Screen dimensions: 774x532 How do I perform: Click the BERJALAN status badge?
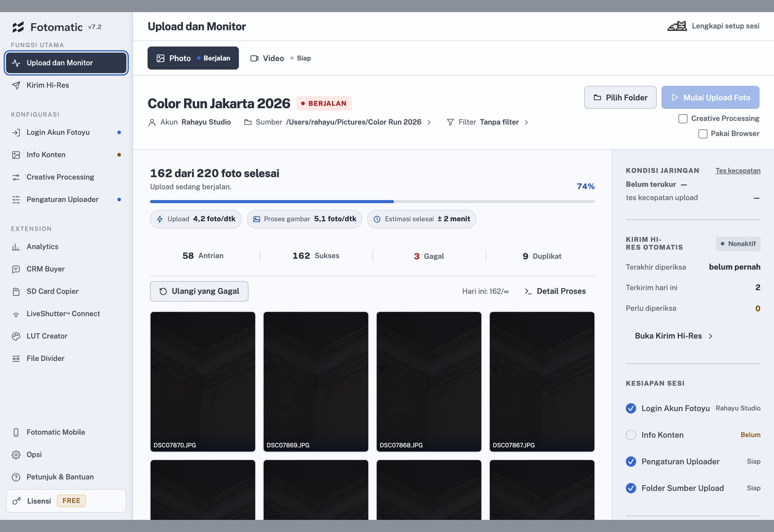click(x=324, y=103)
